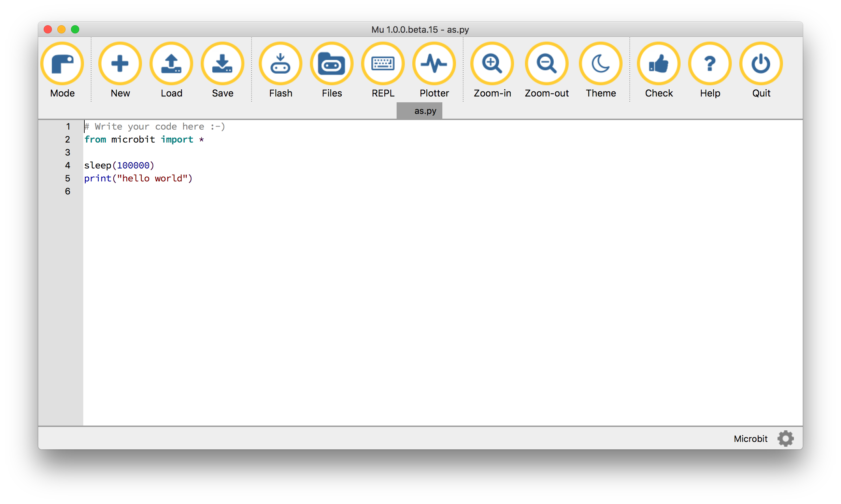Flash code to the micro:bit

pos(281,64)
